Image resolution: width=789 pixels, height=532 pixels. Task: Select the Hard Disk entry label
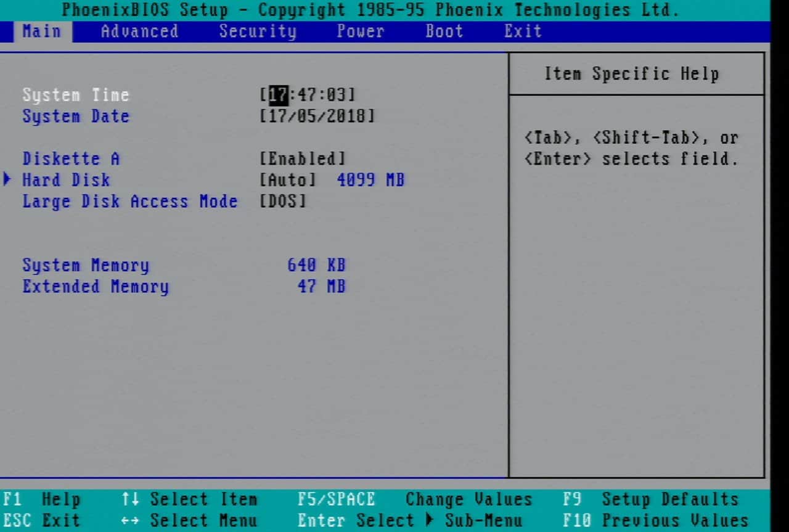coord(66,180)
